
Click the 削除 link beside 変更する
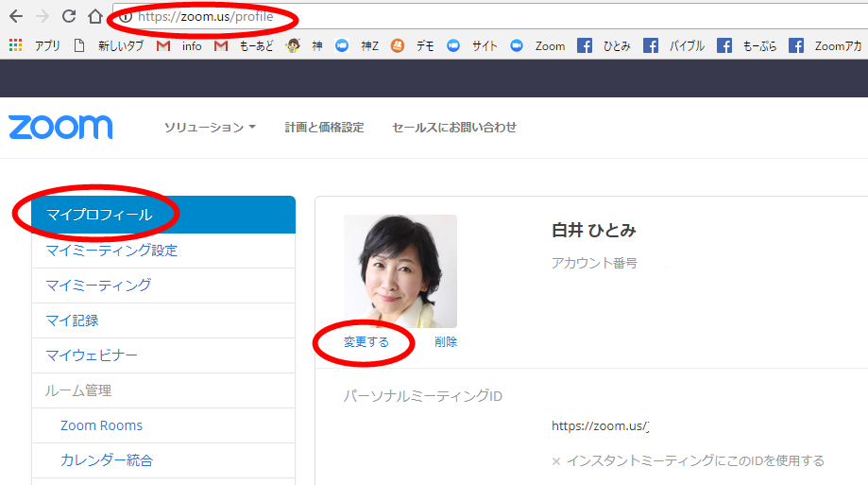coord(446,342)
